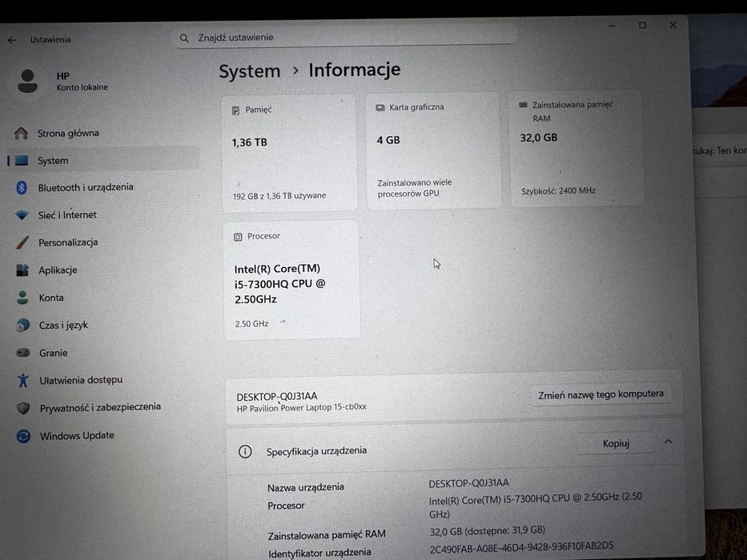Screen dimensions: 747x560
Task: Open Ułatwienia dostępu section
Action: [81, 380]
